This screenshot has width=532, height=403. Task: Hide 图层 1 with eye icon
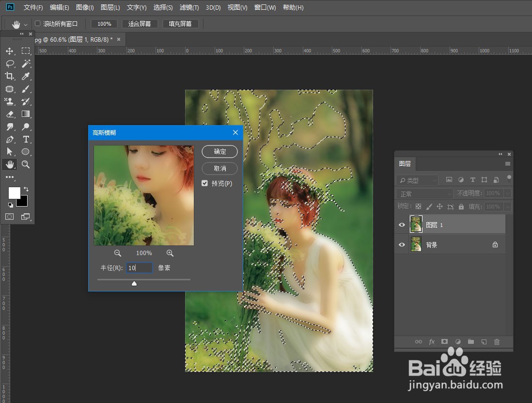point(402,225)
